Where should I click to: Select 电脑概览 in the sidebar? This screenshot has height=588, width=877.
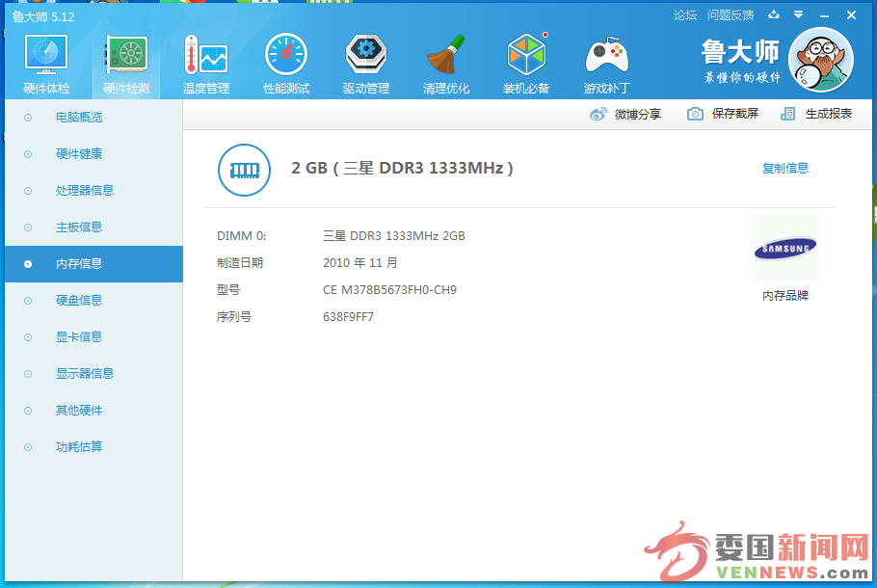click(94, 118)
